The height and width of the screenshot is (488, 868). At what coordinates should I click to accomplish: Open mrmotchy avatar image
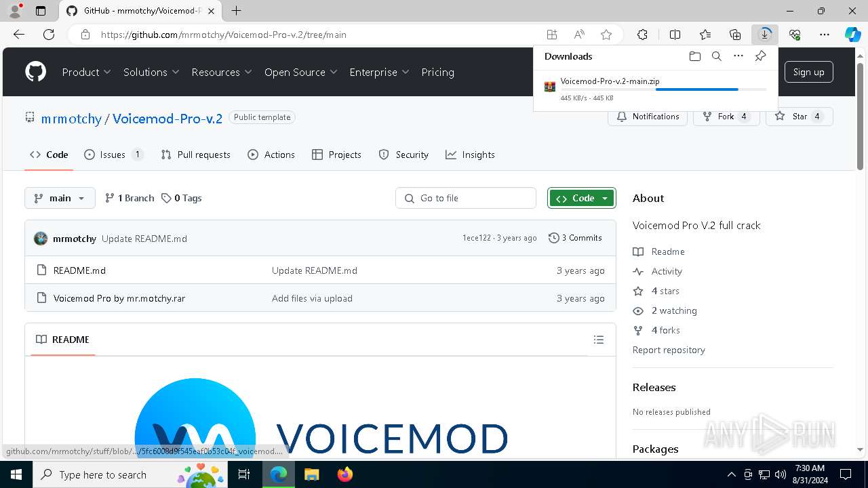coord(41,239)
